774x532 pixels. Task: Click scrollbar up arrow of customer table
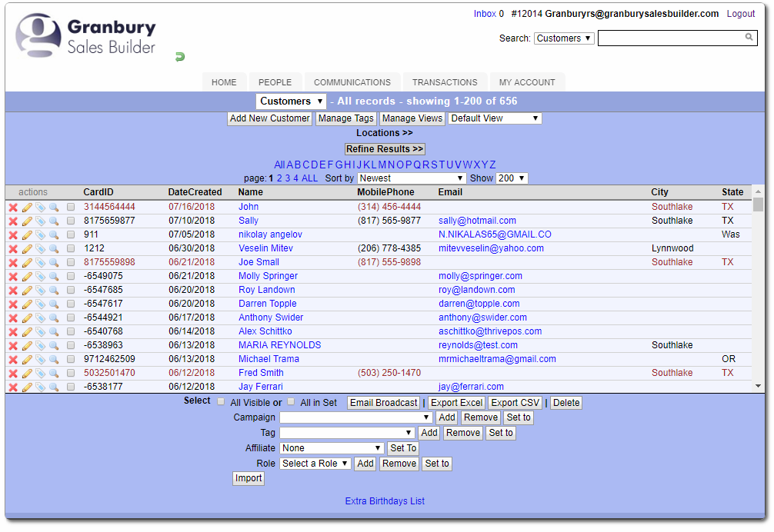pos(758,191)
